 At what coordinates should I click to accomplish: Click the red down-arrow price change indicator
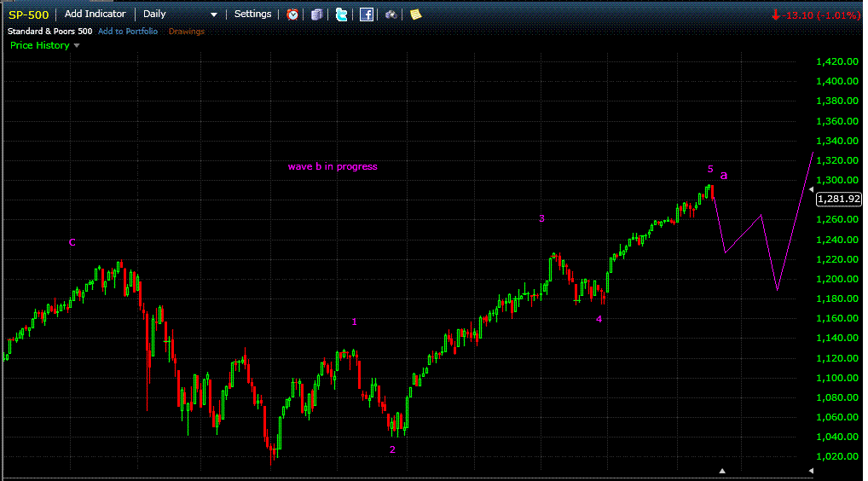[x=776, y=15]
